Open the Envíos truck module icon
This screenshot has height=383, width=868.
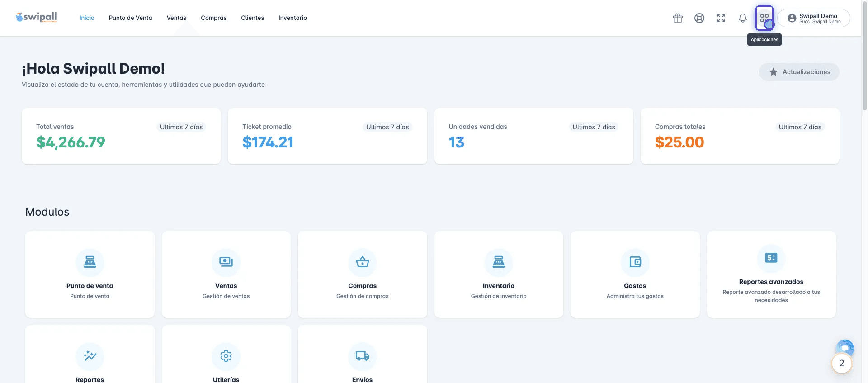[363, 356]
